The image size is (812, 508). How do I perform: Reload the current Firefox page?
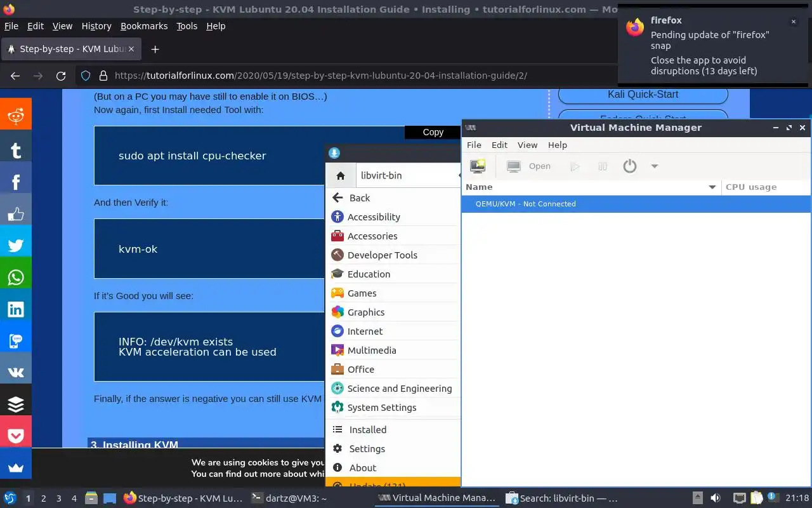61,76
